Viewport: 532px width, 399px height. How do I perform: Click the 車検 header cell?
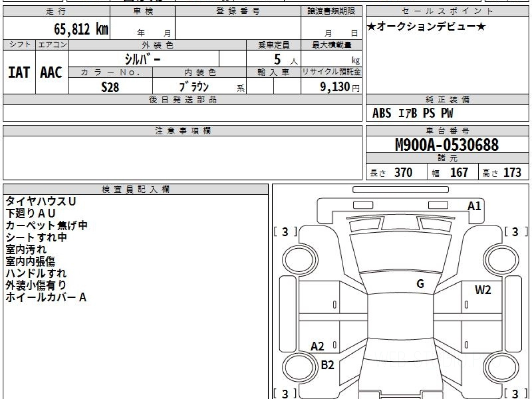143,12
